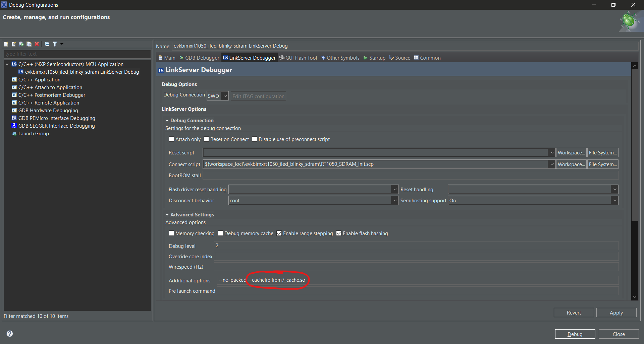Viewport: 644px width, 344px height.
Task: Open the help panel
Action: point(9,334)
